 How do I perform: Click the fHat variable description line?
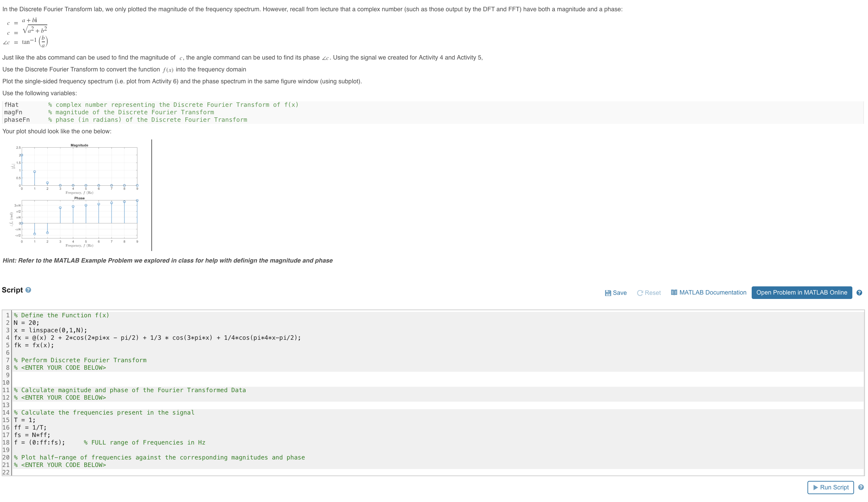(x=152, y=104)
